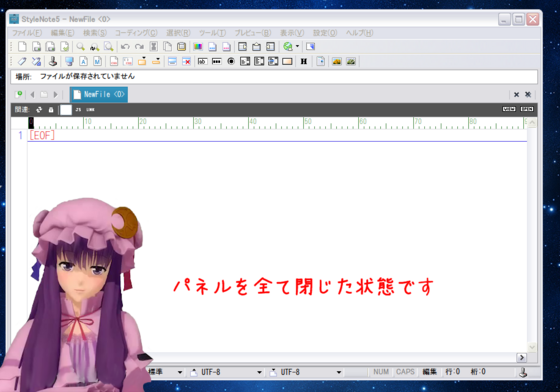Click the document with letter A icon

(x=83, y=61)
